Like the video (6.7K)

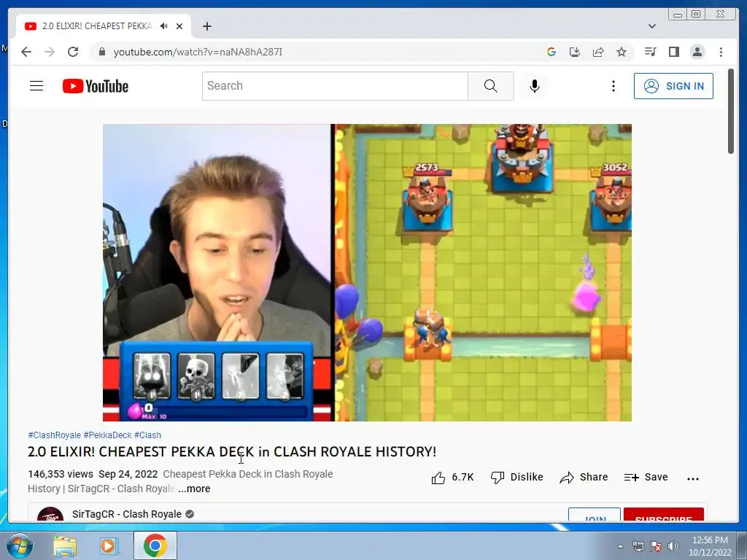pos(452,477)
